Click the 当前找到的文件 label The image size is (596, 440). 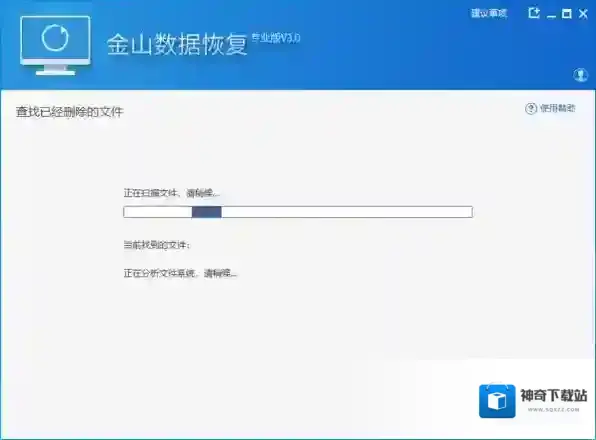click(x=157, y=245)
